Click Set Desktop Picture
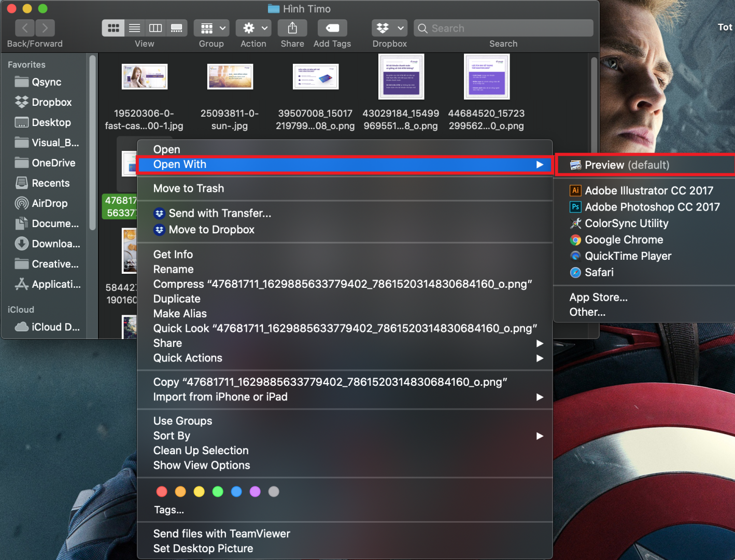Screen dimensions: 735x560 click(203, 549)
